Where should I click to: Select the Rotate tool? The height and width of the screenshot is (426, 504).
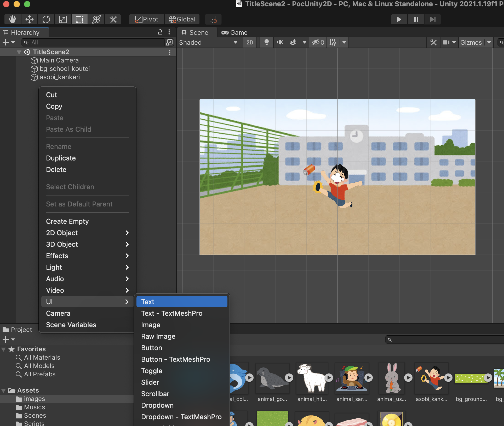46,19
